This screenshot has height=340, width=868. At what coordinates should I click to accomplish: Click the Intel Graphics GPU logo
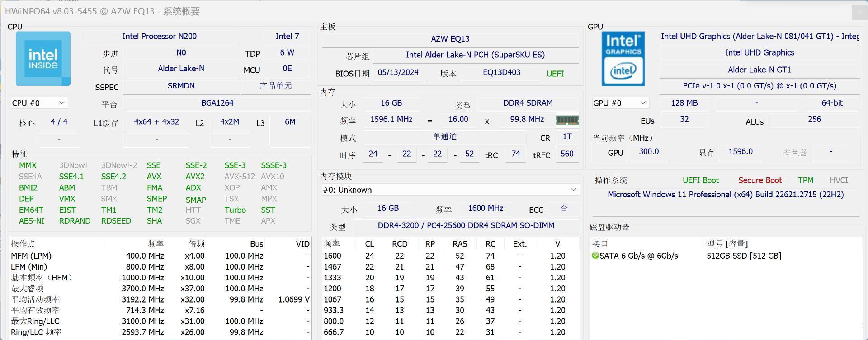click(x=623, y=59)
